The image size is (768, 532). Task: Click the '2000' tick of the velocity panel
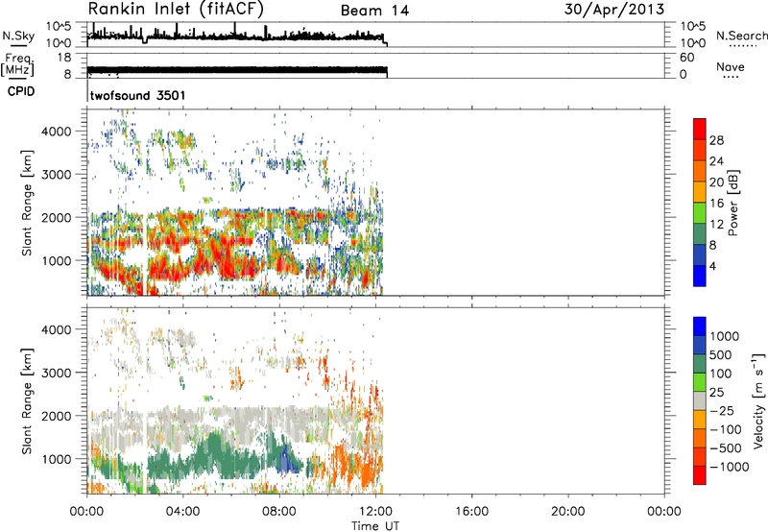(x=57, y=416)
